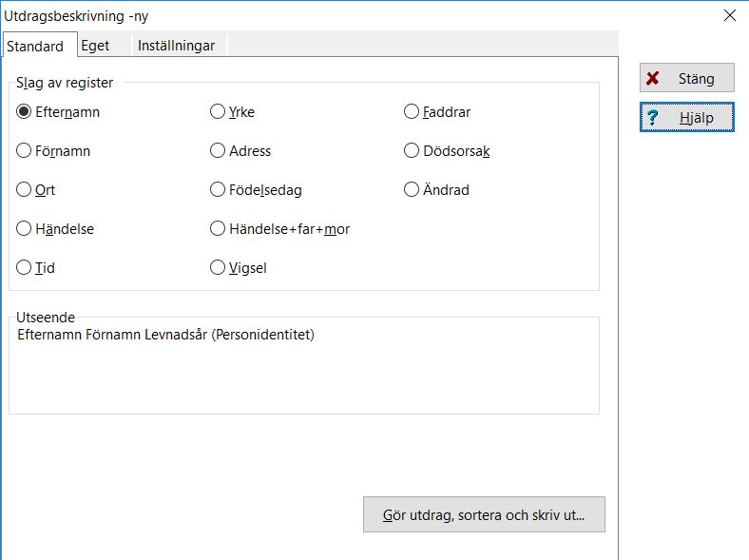Select the Ändrad radio option
749x560 pixels.
412,190
